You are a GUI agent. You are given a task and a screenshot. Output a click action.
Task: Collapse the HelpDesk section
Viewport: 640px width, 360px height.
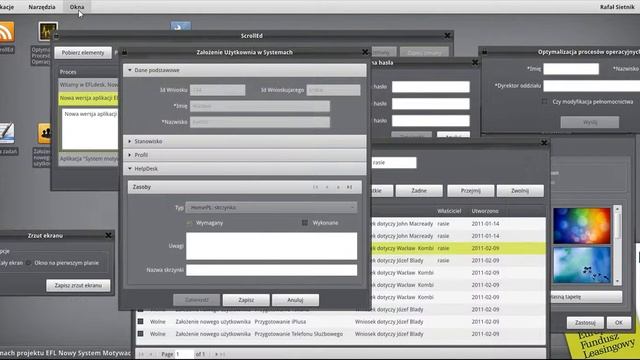tap(244, 169)
